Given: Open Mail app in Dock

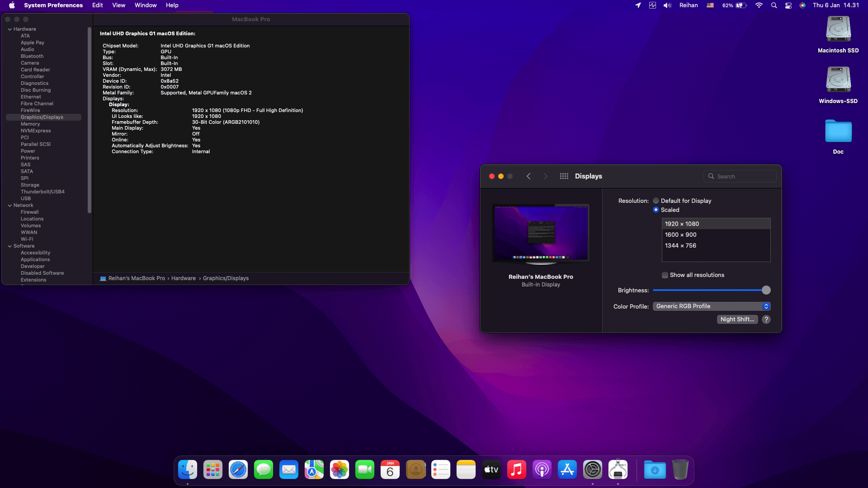Looking at the screenshot, I should point(289,470).
